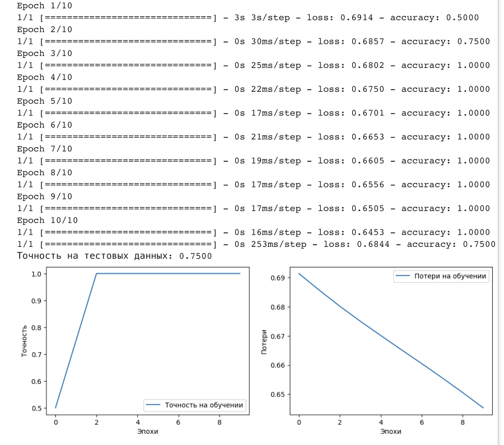Click the blue line sample in the accuracy legend
The image size is (504, 445).
point(153,405)
